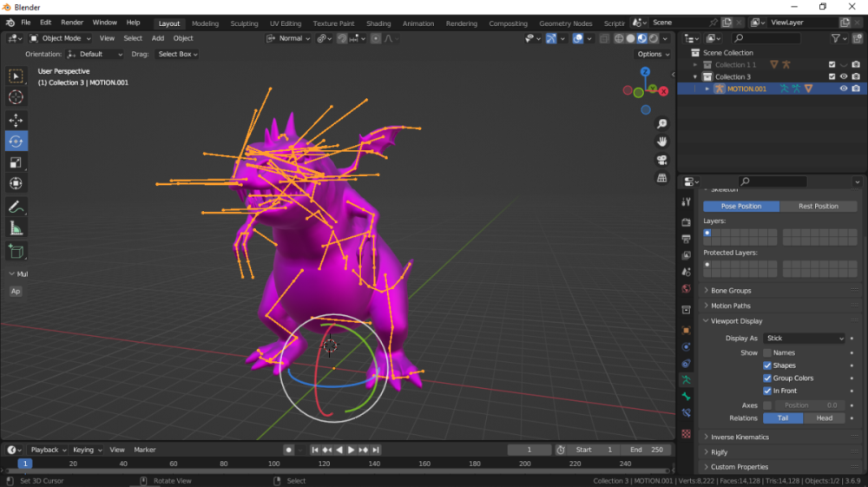The height and width of the screenshot is (487, 868).
Task: Toggle camera view icon
Action: [x=662, y=160]
